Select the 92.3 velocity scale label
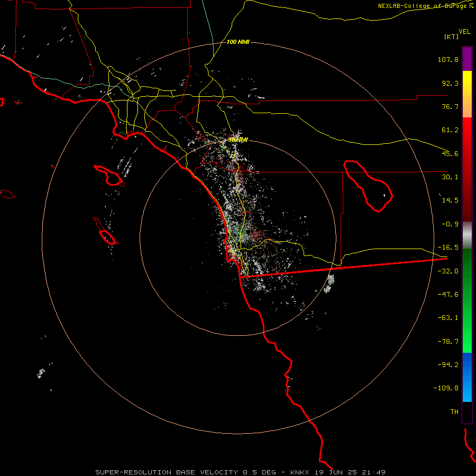 [450, 83]
